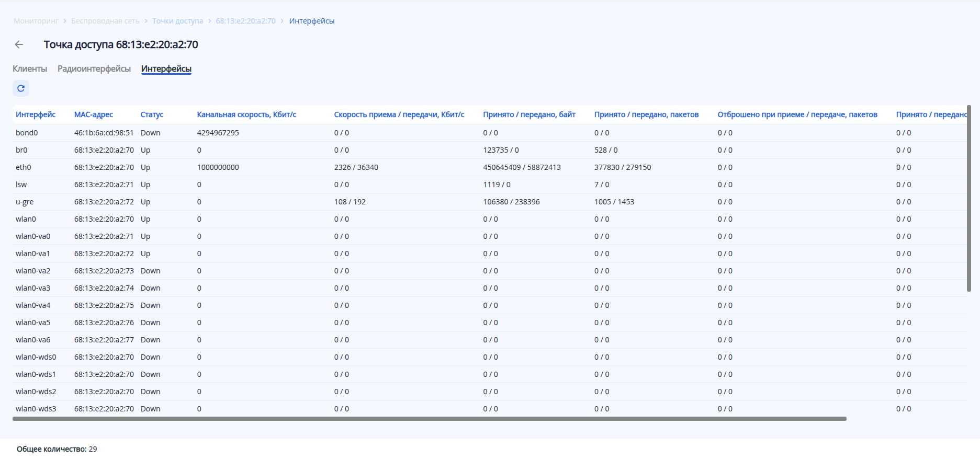
Task: Select the eth0 interface name
Action: [24, 167]
